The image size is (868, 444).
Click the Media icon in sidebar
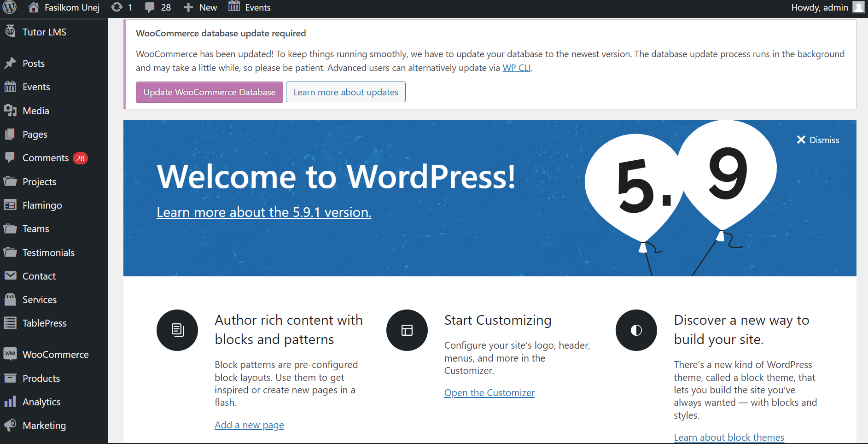(x=10, y=111)
